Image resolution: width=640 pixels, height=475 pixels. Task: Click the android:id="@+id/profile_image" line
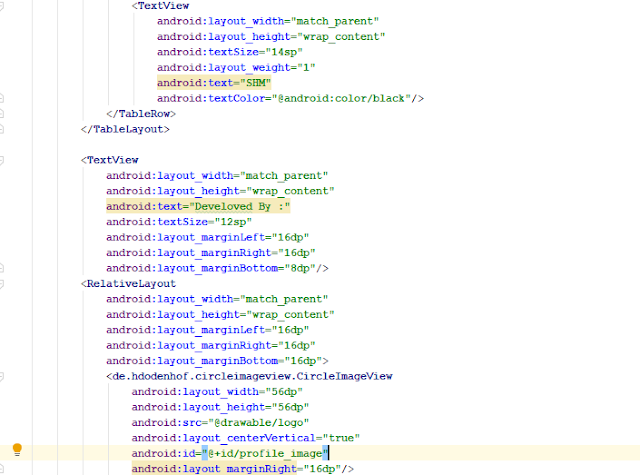point(230,453)
